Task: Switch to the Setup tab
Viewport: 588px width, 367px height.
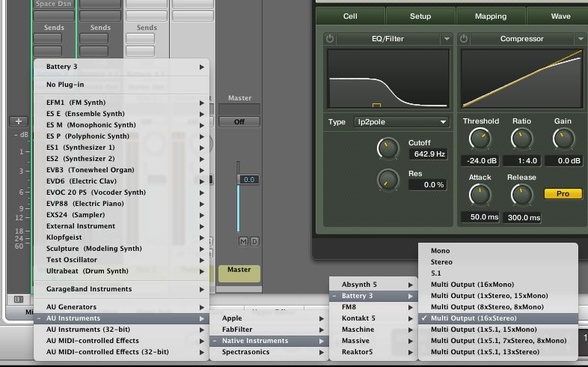Action: 420,16
